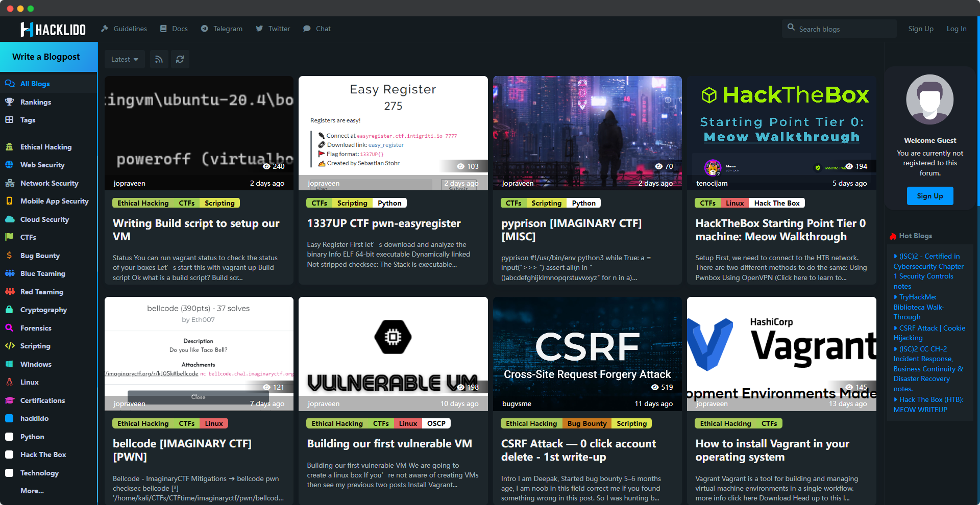Click the Certifications graduation cap icon

tap(10, 400)
